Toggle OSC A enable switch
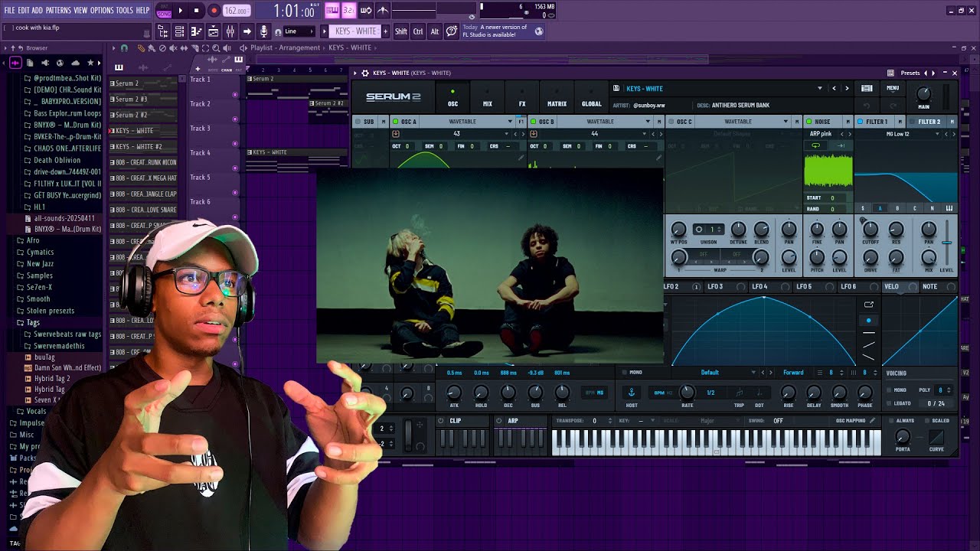This screenshot has height=551, width=980. point(395,122)
